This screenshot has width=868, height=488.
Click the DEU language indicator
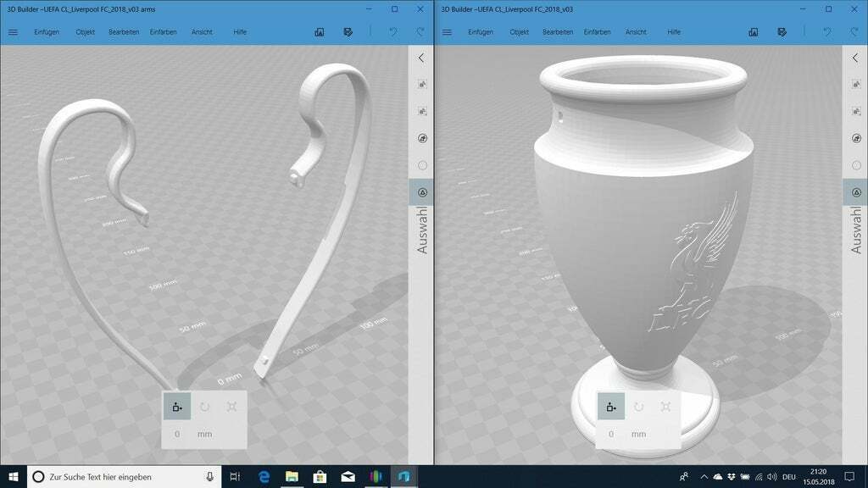point(789,476)
